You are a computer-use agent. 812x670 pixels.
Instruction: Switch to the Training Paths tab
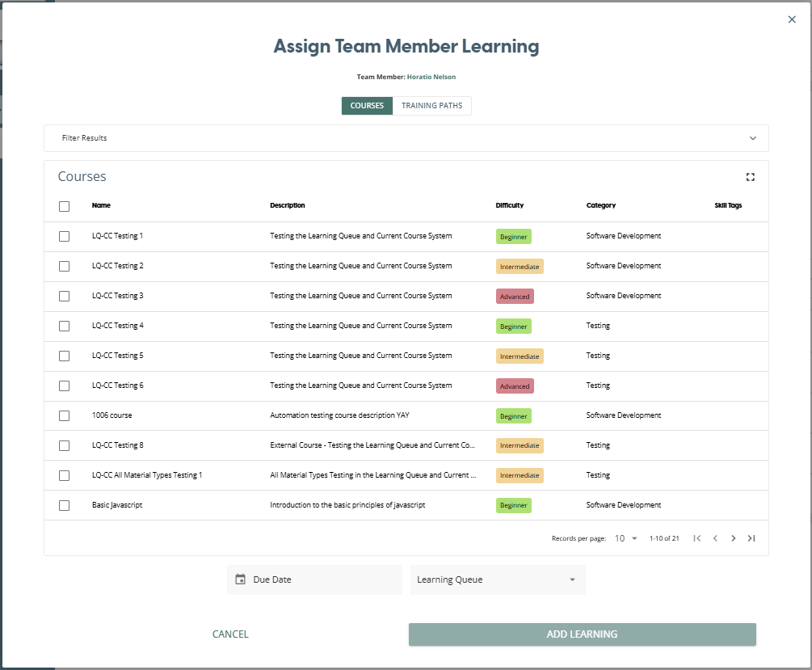[431, 106]
